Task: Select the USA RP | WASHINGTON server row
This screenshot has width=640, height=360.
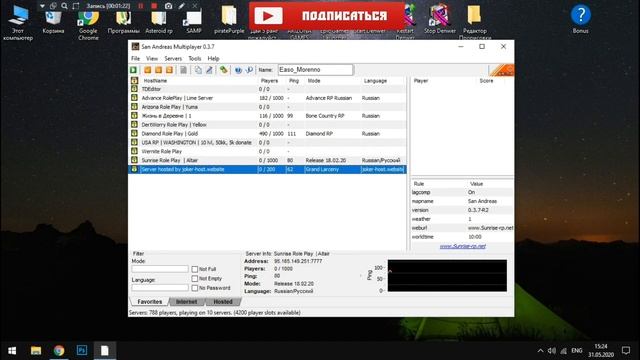Action: pyautogui.click(x=267, y=142)
